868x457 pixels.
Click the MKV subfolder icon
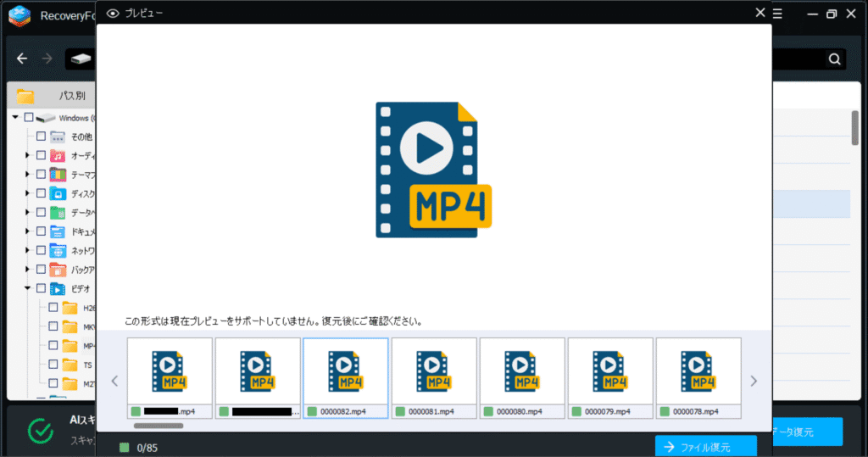coord(70,326)
